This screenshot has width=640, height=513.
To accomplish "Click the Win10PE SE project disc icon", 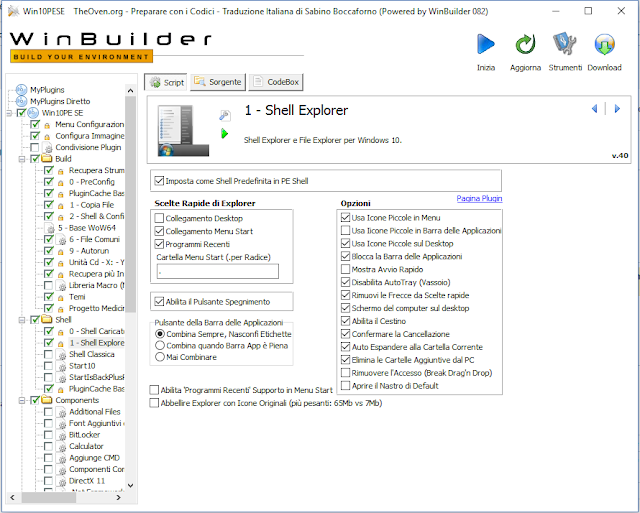I will click(x=33, y=113).
